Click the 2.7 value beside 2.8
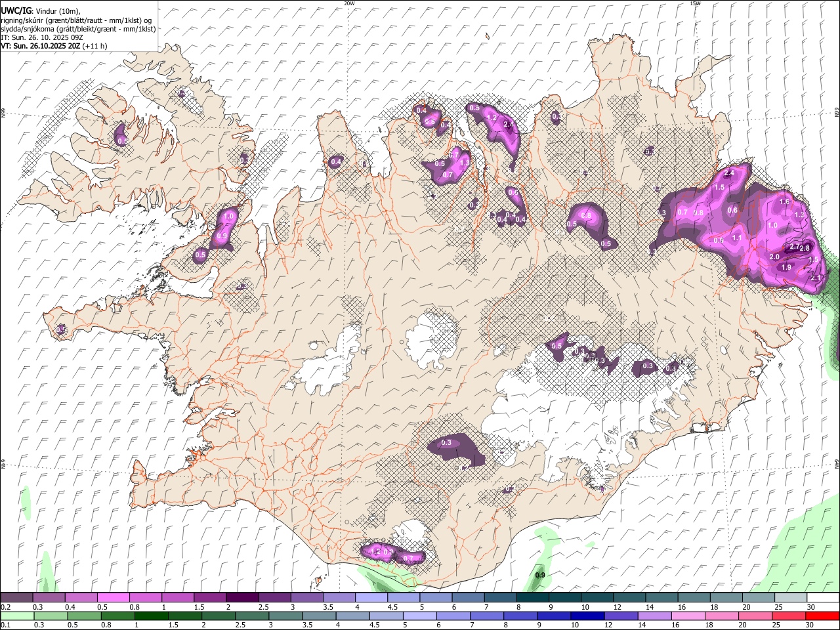The image size is (840, 630). pyautogui.click(x=795, y=247)
